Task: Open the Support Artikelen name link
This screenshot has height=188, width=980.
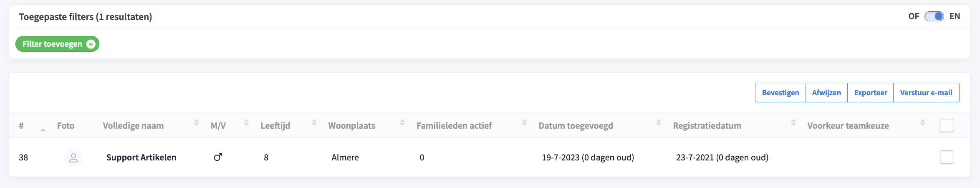Action: pos(141,158)
